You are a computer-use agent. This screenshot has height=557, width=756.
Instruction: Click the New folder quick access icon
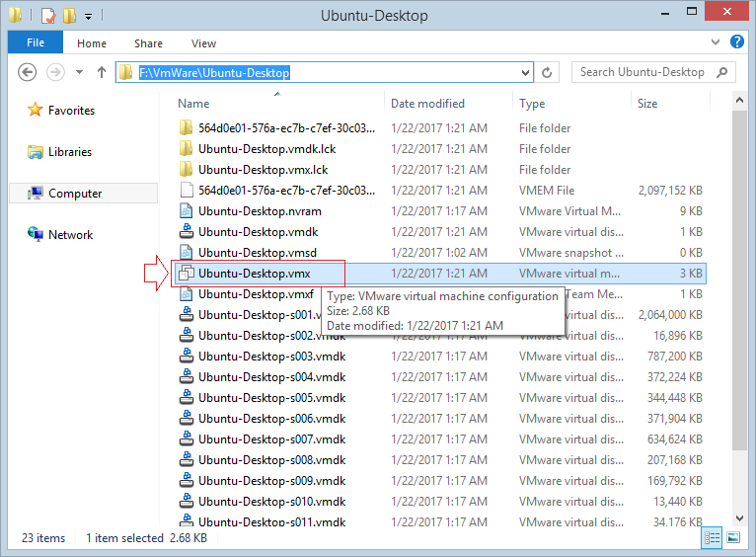(69, 16)
